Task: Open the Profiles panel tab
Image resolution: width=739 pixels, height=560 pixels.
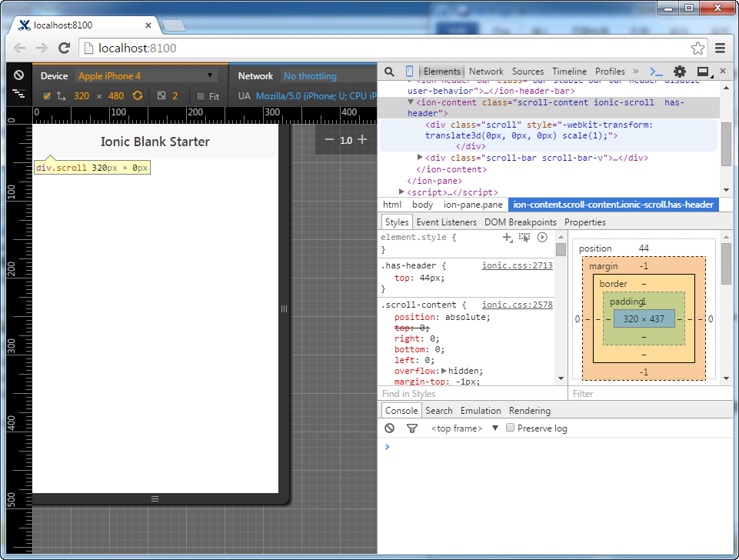Action: click(610, 72)
